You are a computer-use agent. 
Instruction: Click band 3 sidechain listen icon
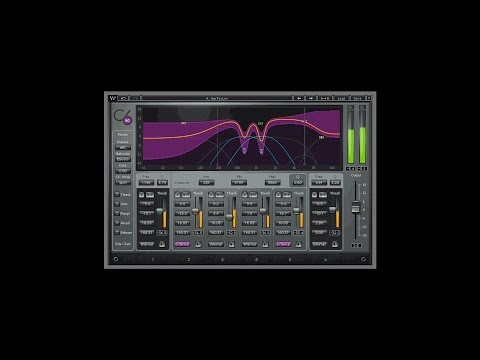[232, 244]
